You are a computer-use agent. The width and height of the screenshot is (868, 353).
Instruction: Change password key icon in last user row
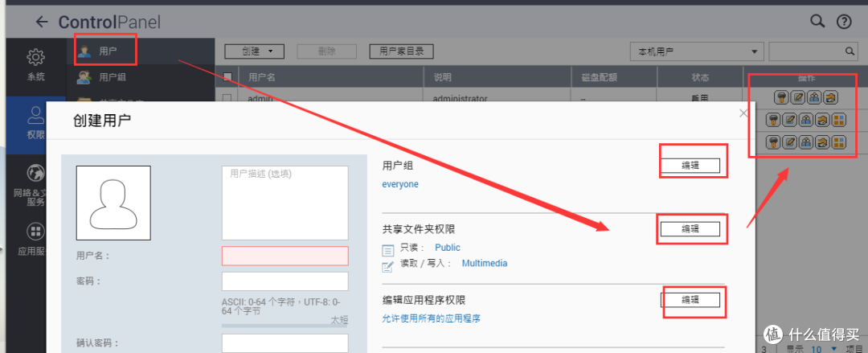pyautogui.click(x=774, y=142)
